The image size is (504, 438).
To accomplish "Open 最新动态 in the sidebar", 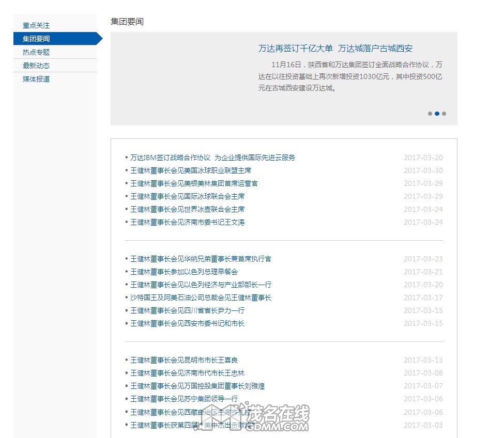I will tap(36, 66).
